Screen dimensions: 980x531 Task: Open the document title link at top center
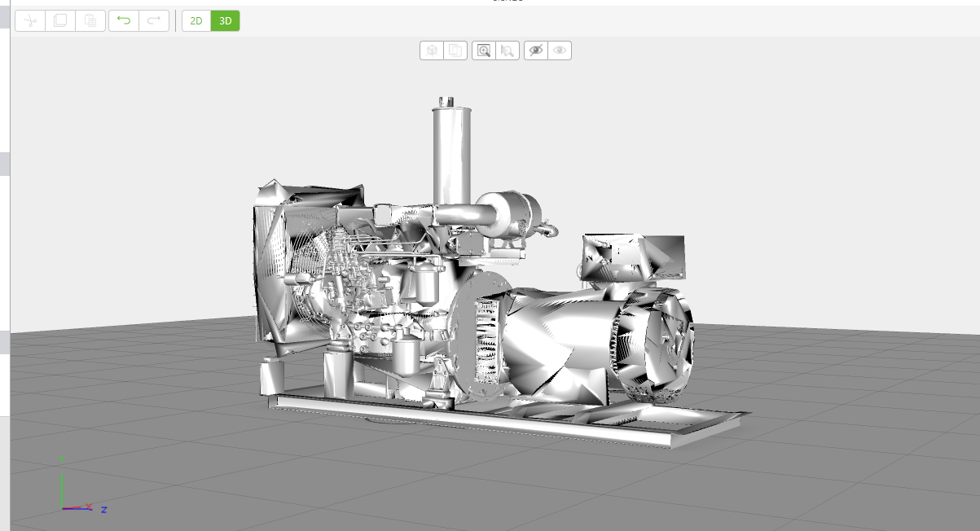tap(507, 2)
